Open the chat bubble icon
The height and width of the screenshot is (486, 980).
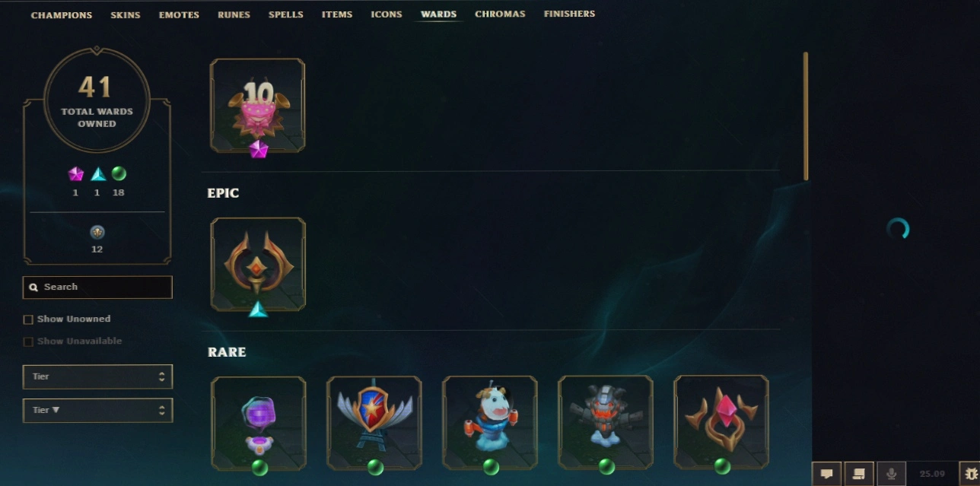pyautogui.click(x=826, y=474)
